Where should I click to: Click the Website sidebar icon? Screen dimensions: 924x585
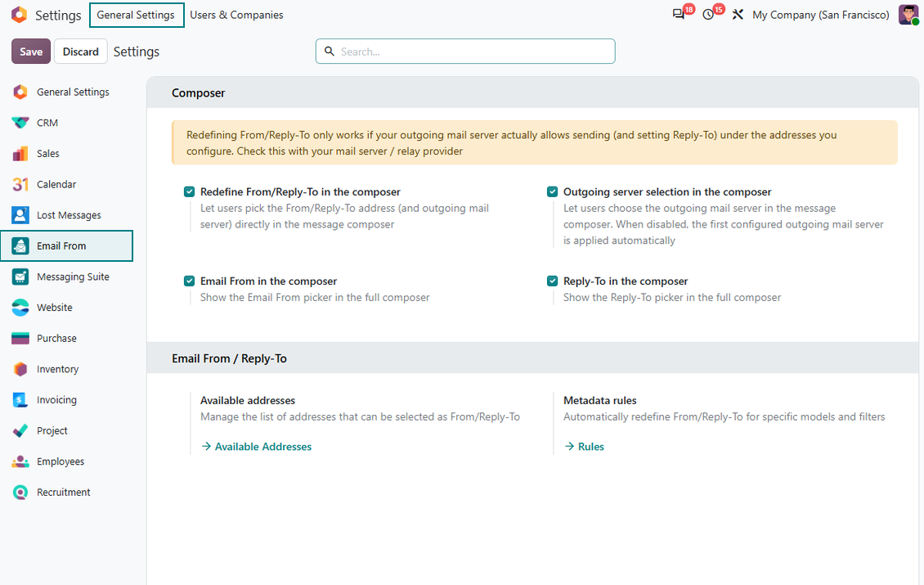click(20, 308)
